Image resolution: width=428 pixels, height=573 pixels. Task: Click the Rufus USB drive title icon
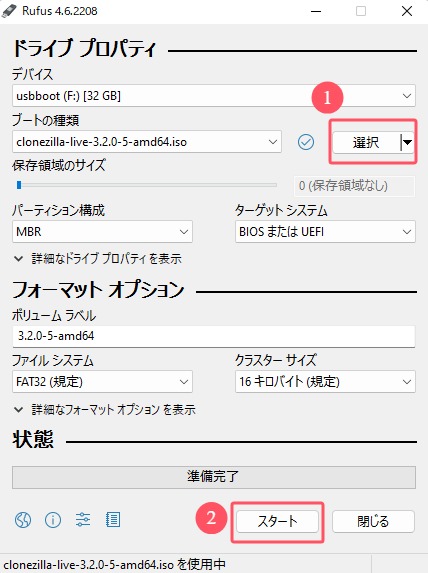coord(9,11)
